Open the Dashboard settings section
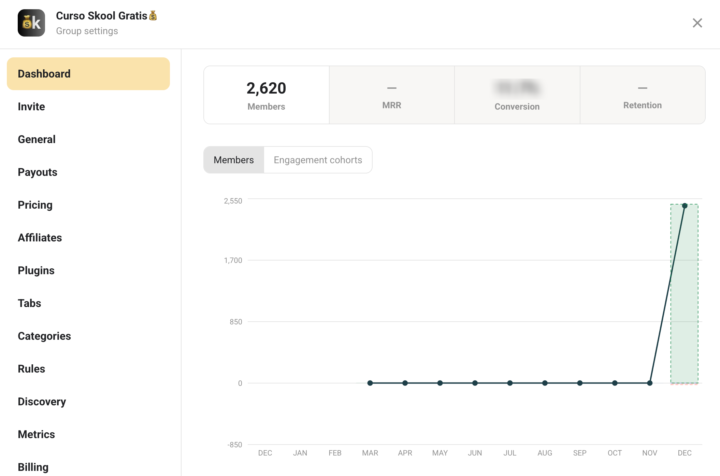 (88, 74)
